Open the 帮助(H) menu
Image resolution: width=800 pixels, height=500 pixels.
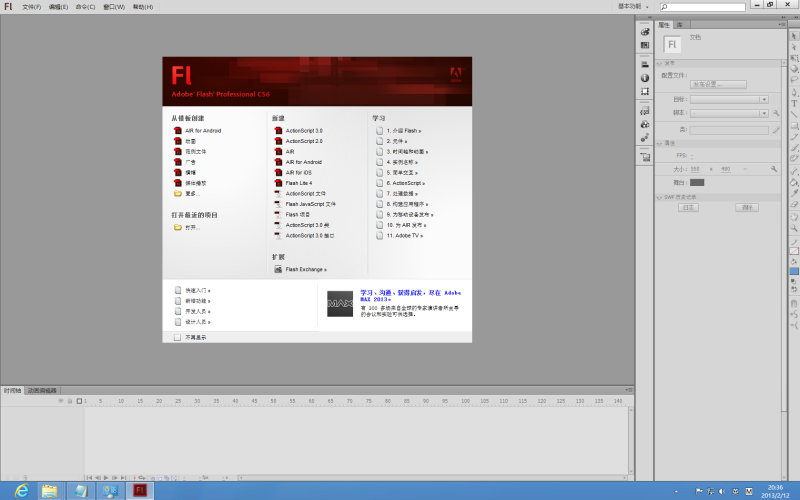tap(143, 7)
